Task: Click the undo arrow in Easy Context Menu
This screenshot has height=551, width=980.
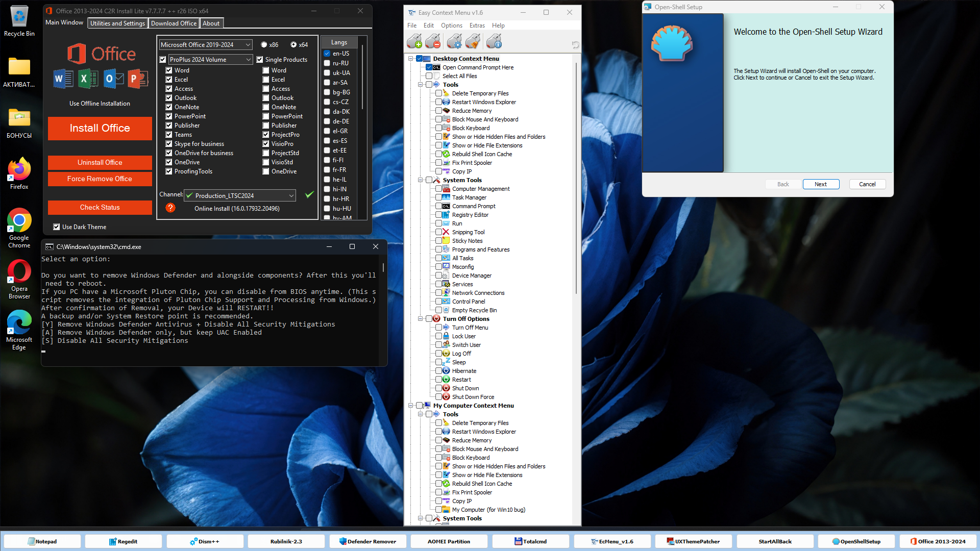Action: point(575,45)
